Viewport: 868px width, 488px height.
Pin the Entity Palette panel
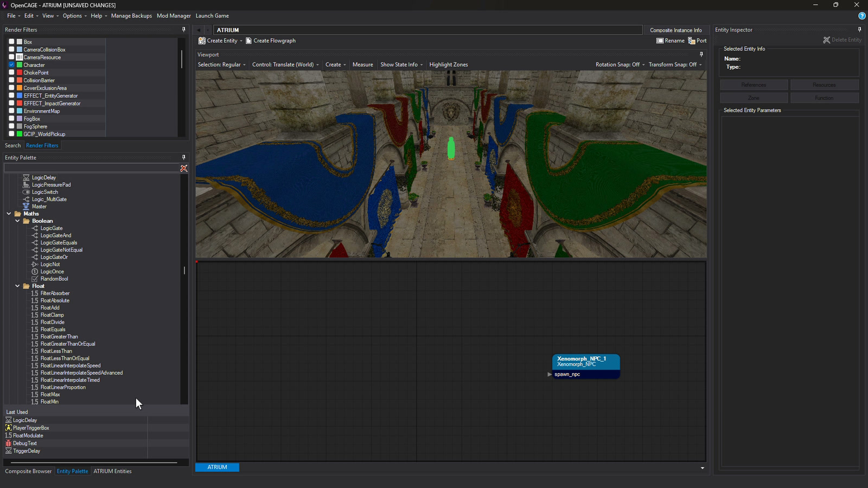[x=184, y=158]
